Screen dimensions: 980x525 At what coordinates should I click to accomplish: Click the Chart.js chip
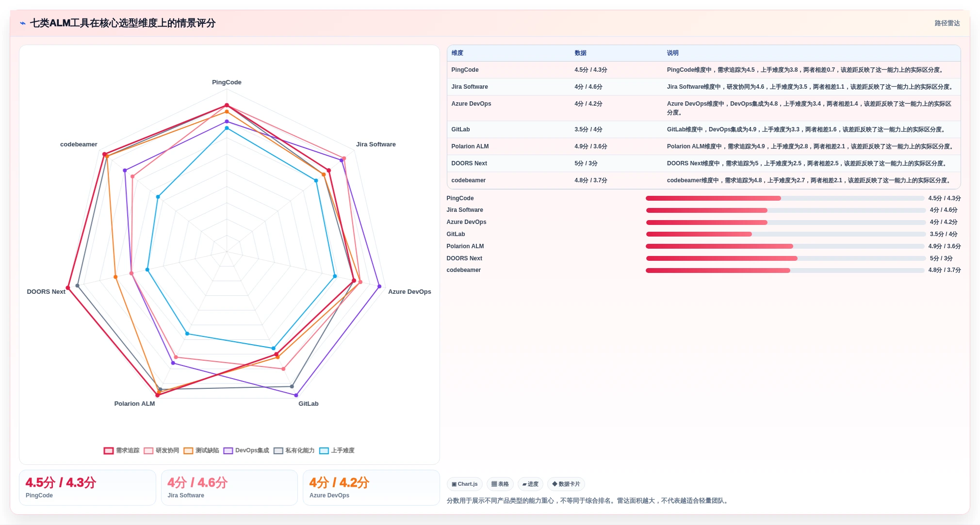[x=465, y=484]
